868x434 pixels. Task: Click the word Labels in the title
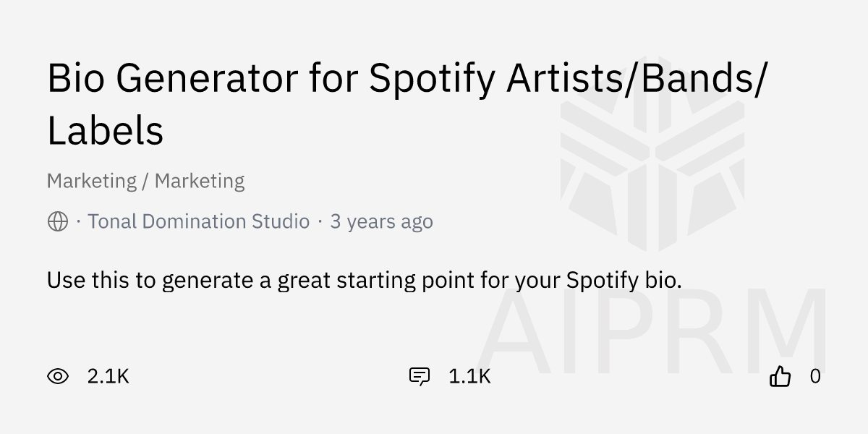pyautogui.click(x=106, y=131)
